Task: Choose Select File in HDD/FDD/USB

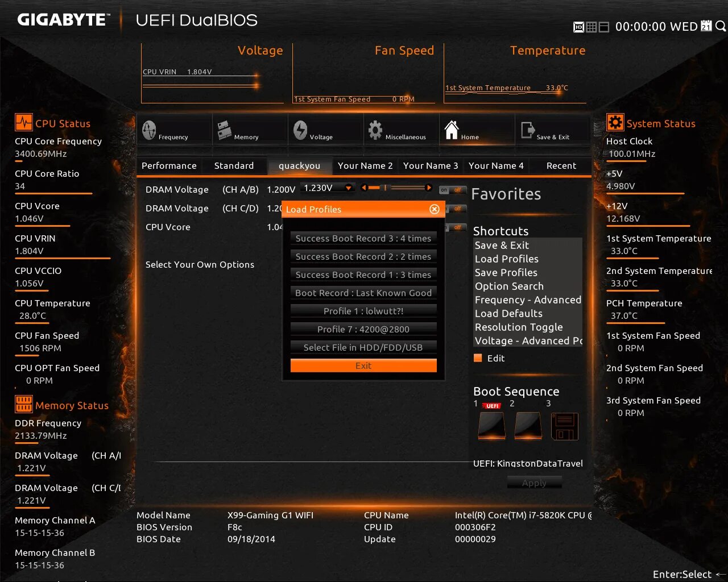Action: click(363, 347)
